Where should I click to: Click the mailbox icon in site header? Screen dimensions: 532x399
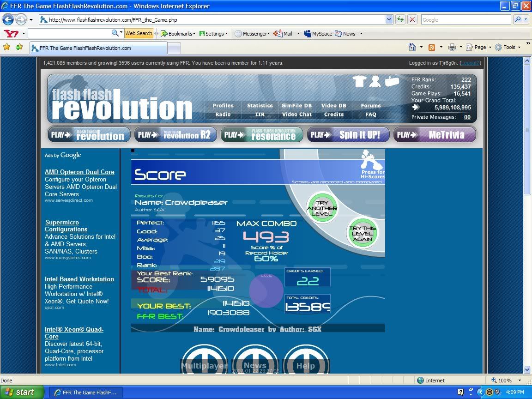coord(392,81)
